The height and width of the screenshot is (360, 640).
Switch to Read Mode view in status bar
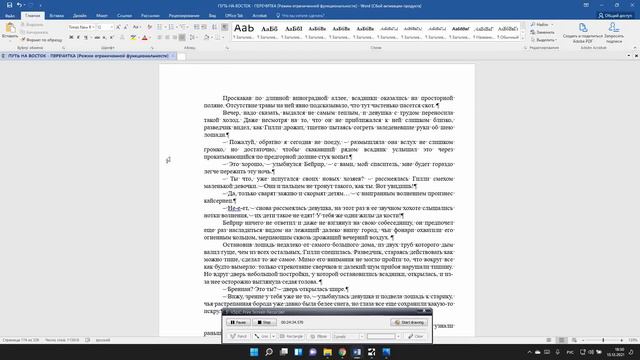click(549, 340)
